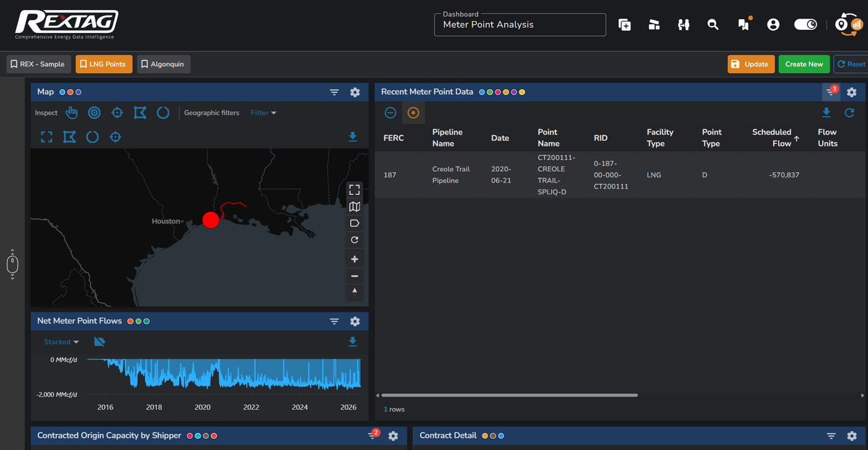The height and width of the screenshot is (450, 868).
Task: Open the Algonquin bookmark tab
Action: (164, 64)
